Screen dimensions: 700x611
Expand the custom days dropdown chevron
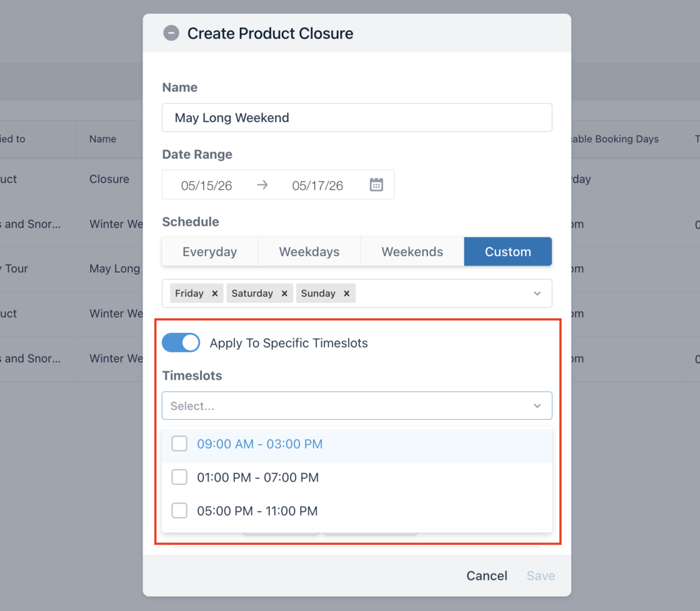click(x=537, y=293)
